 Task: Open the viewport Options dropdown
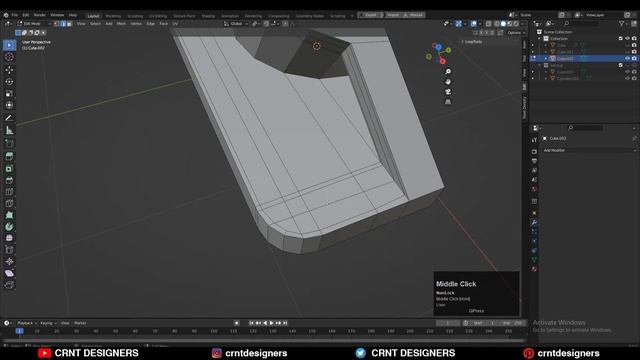(516, 33)
